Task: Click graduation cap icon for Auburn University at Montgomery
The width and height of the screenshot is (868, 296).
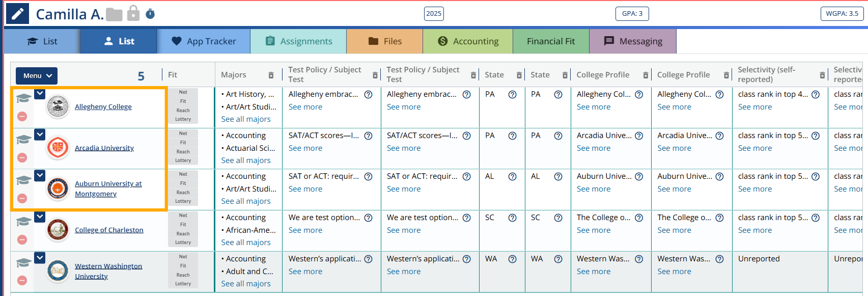Action: pos(23,180)
